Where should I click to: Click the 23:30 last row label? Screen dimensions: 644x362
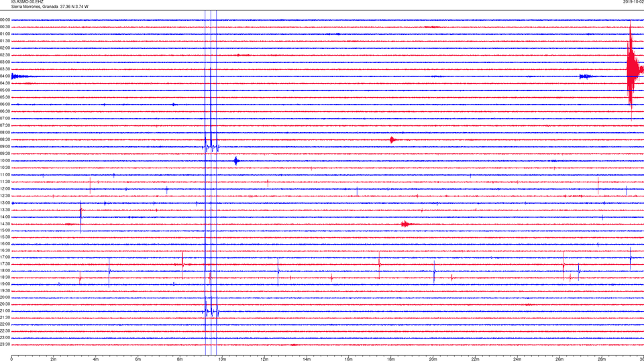click(5, 345)
